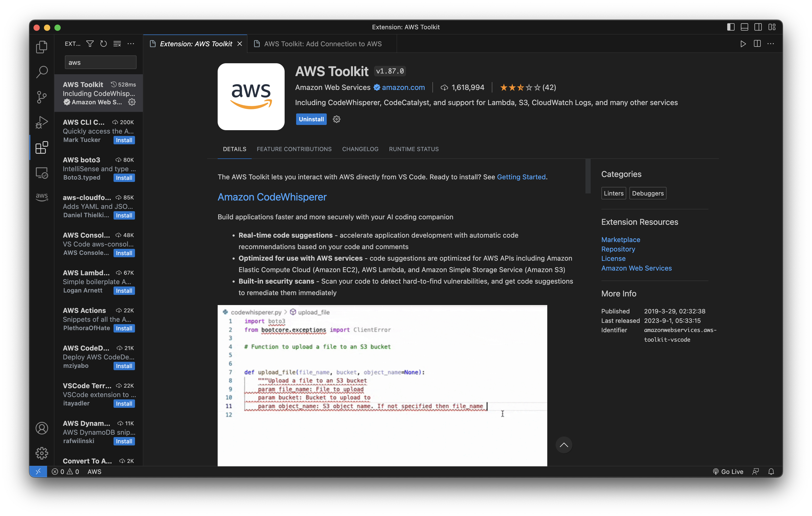The width and height of the screenshot is (812, 516).
Task: Split the editor to the right
Action: coord(757,43)
